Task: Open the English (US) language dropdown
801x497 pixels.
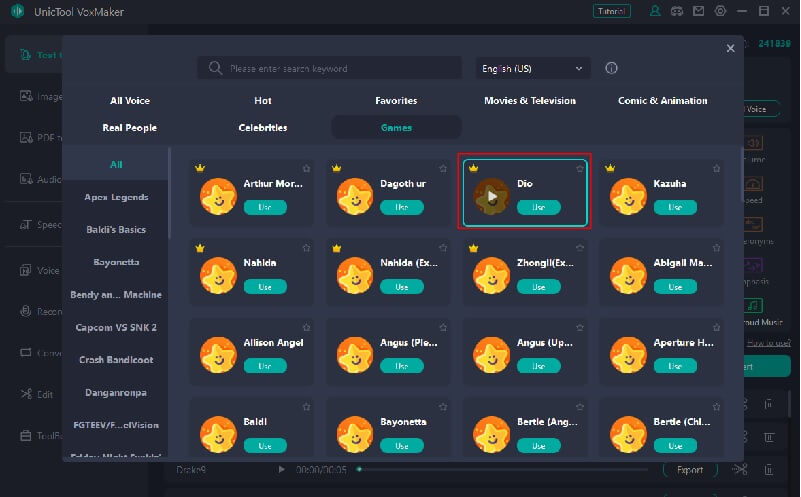Action: pos(532,68)
